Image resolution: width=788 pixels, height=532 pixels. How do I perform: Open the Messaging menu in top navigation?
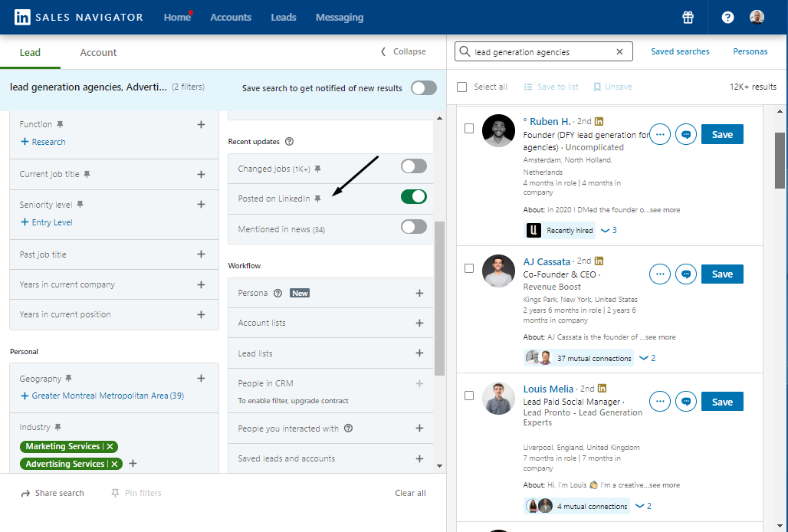click(x=340, y=17)
